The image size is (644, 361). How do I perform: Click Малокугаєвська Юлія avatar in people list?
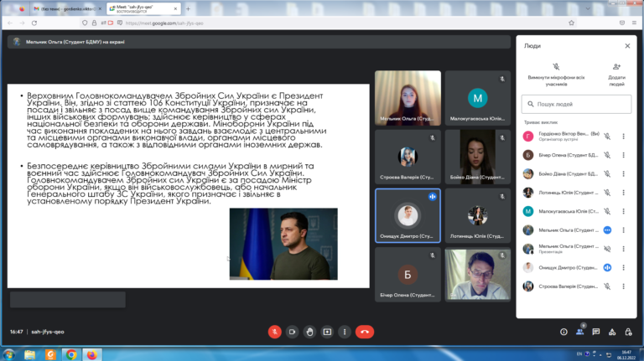pos(528,211)
